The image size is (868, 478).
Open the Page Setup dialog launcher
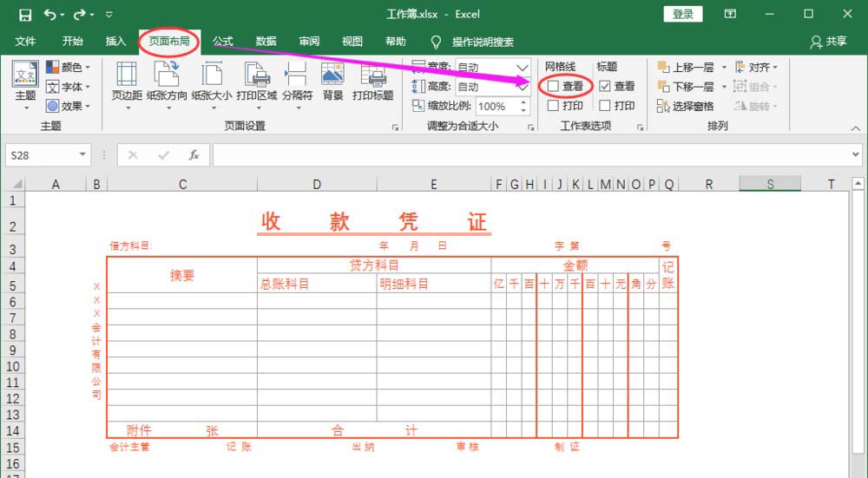[395, 128]
